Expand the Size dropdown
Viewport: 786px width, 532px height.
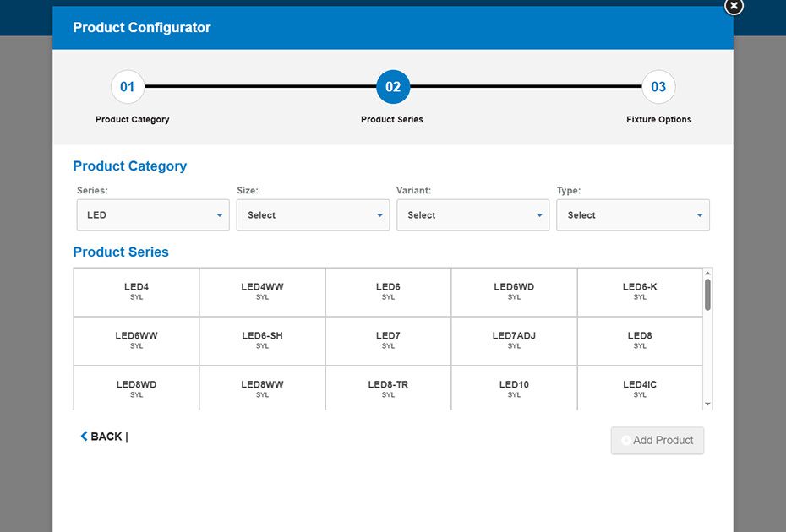pyautogui.click(x=313, y=215)
